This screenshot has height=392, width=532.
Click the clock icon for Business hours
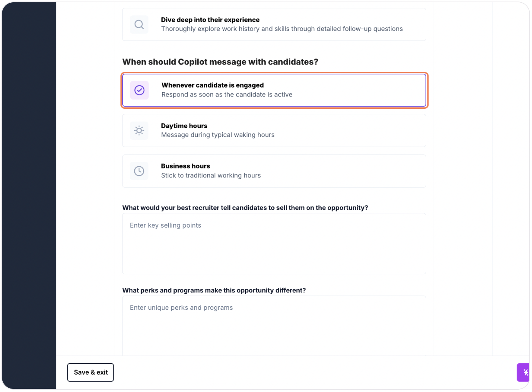click(139, 171)
